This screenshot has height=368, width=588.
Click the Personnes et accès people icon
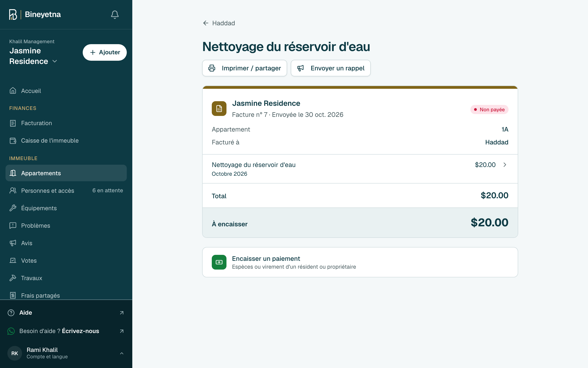[13, 191]
